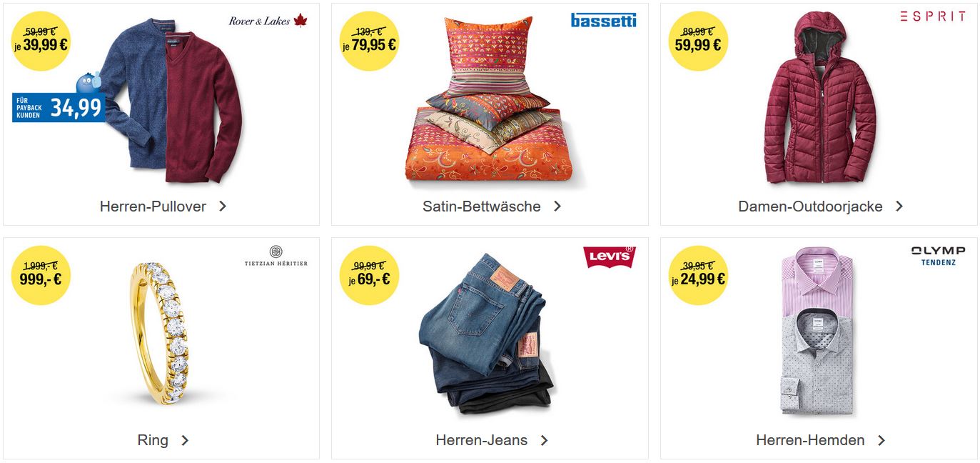Select the folded Levi's jeans image

point(485,333)
